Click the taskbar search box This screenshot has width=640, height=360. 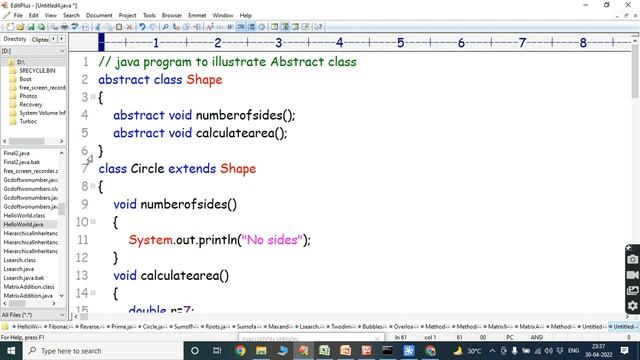pyautogui.click(x=103, y=351)
